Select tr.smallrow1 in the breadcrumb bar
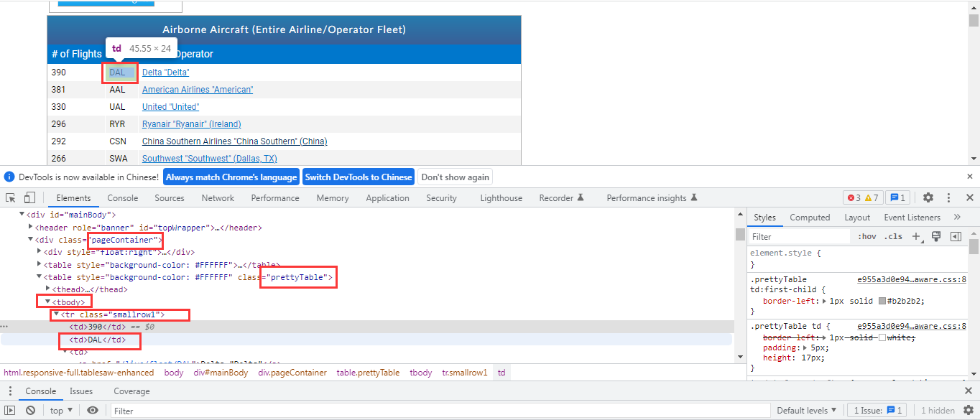980x420 pixels. [464, 373]
